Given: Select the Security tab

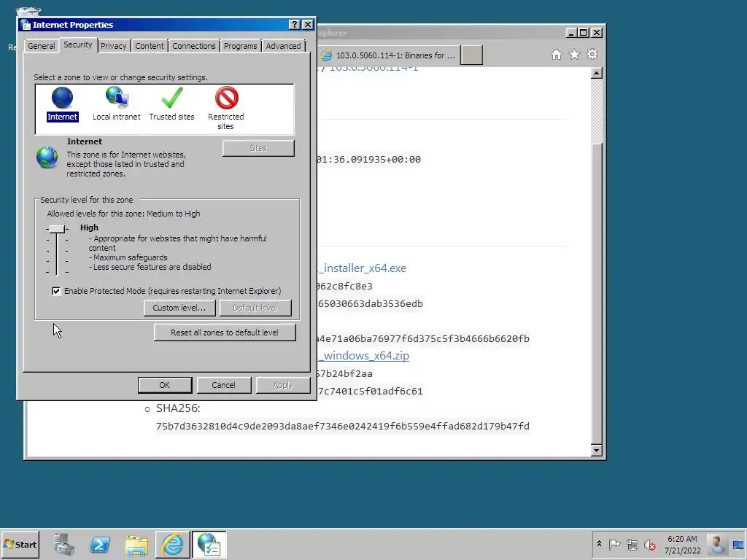Looking at the screenshot, I should [77, 44].
